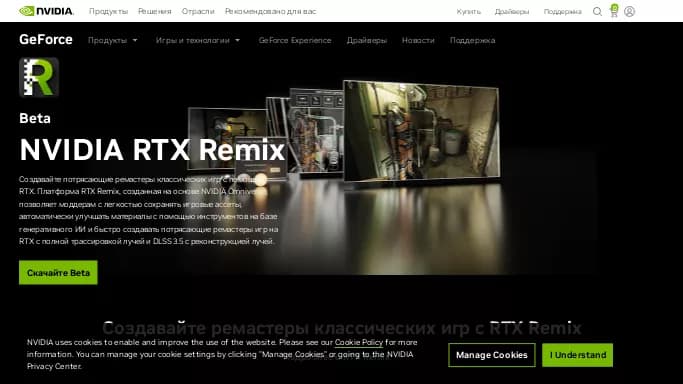
Task: Open the Отрасли menu
Action: click(x=198, y=11)
